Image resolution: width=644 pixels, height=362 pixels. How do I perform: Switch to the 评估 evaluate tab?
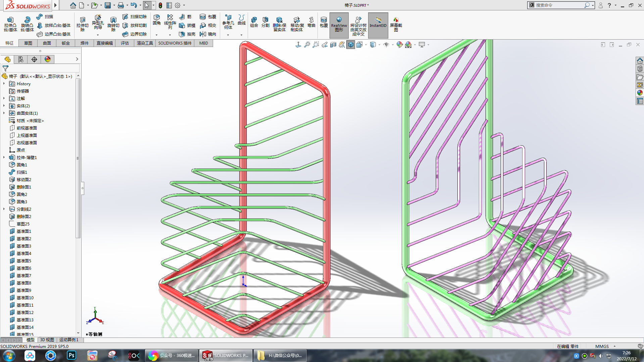[125, 43]
